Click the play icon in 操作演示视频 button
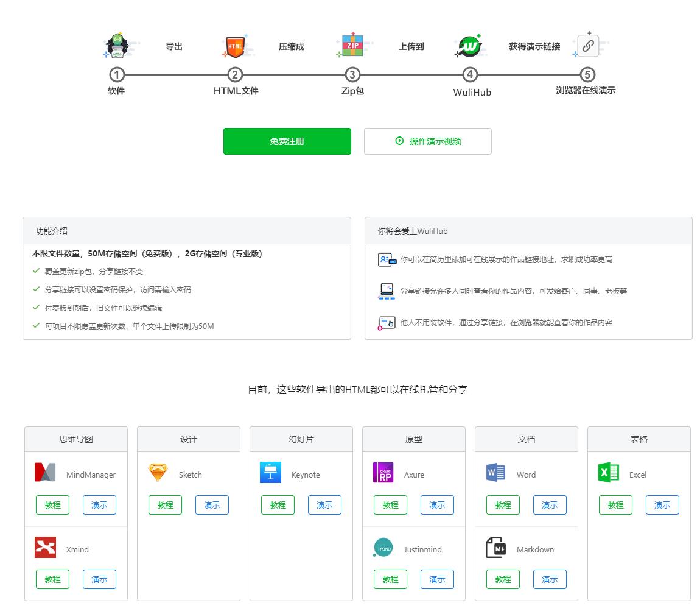Viewport: 700px width, 614px height. [x=399, y=141]
